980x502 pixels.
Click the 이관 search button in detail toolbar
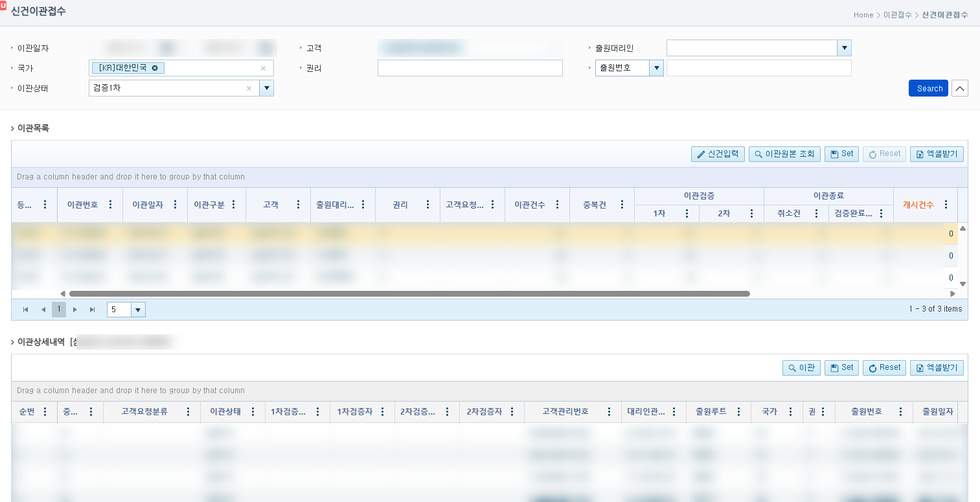[x=801, y=368]
